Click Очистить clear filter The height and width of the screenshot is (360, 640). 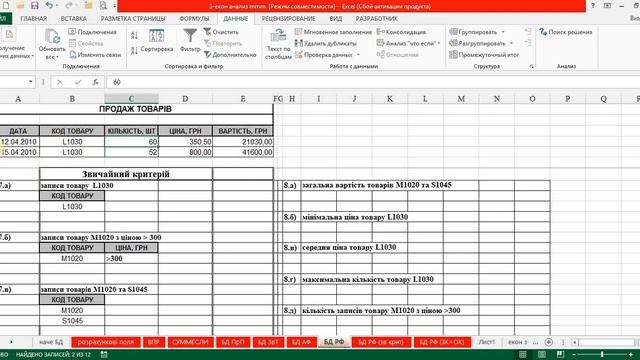click(x=221, y=32)
